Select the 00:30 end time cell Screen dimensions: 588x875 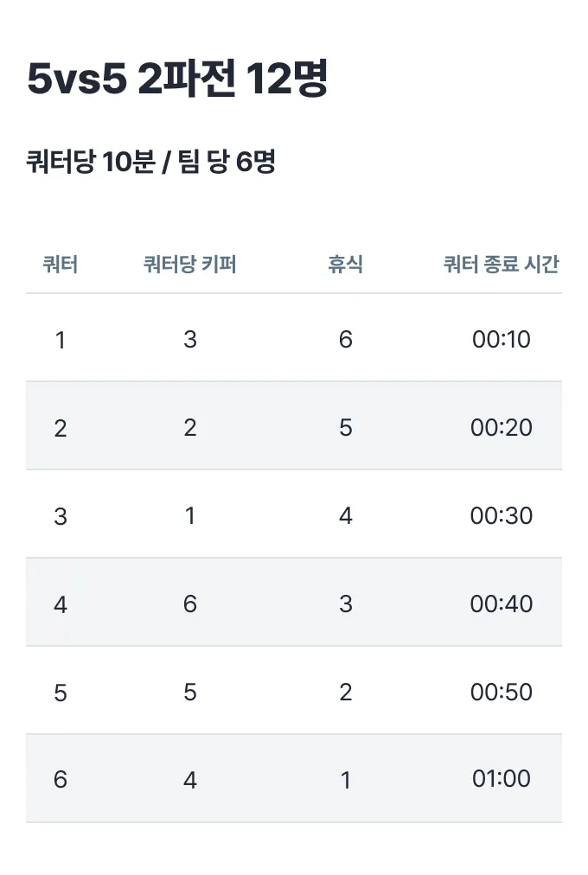[x=502, y=515]
